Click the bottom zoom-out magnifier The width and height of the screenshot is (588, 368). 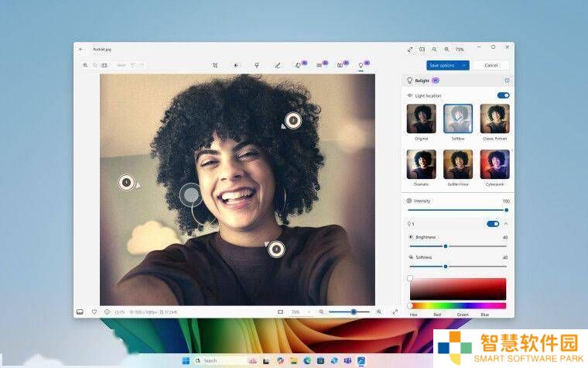click(x=321, y=312)
